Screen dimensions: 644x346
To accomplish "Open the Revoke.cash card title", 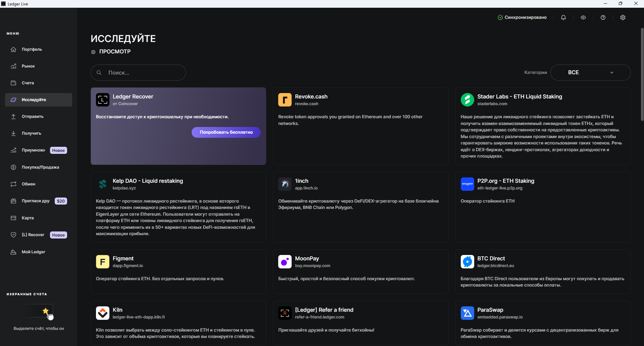I will coord(311,96).
